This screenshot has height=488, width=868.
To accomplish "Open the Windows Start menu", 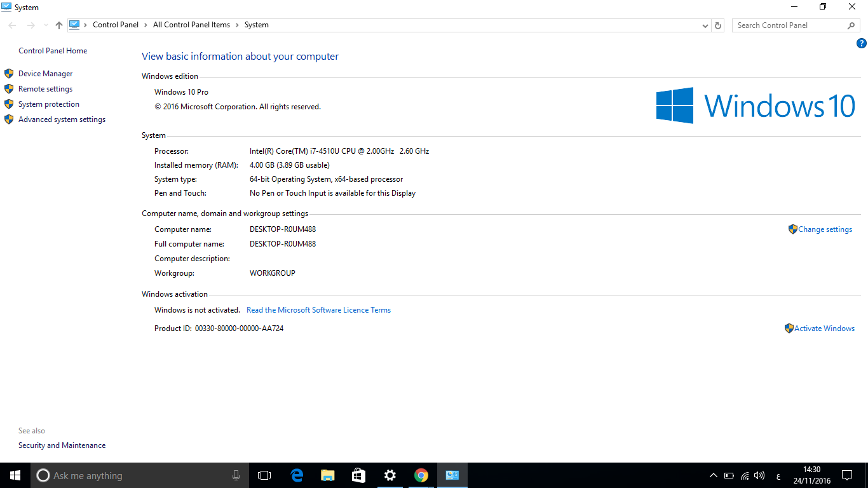I will pyautogui.click(x=15, y=475).
